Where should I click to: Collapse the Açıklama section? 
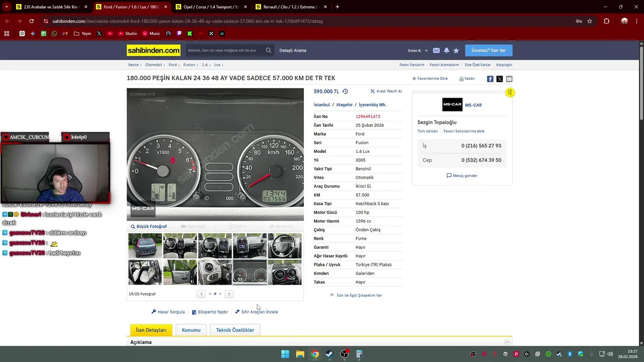pyautogui.click(x=507, y=342)
